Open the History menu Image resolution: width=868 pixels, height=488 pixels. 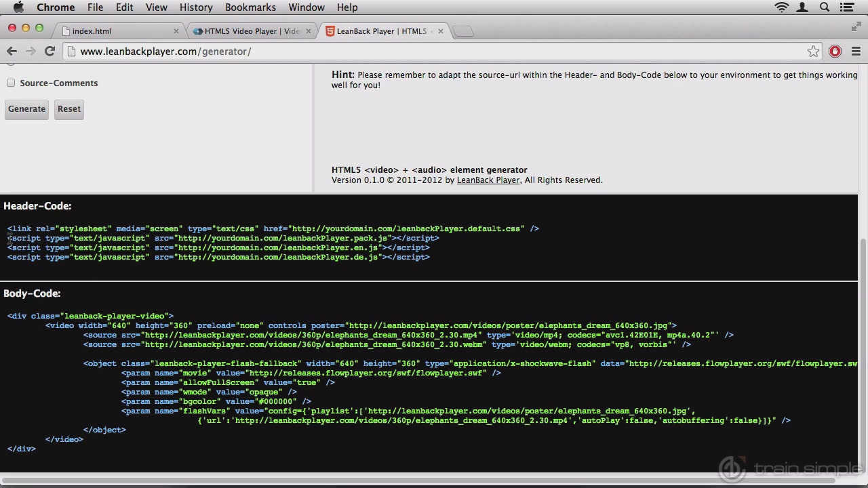coord(196,7)
